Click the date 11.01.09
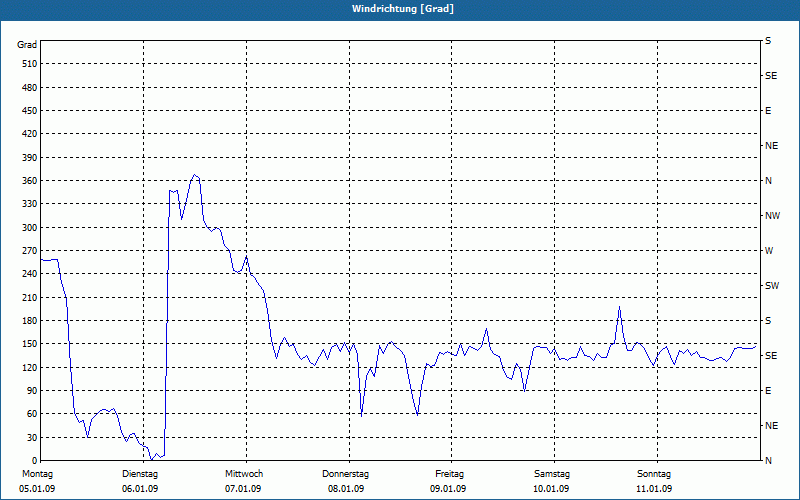The width and height of the screenshot is (800, 500). pos(654,489)
